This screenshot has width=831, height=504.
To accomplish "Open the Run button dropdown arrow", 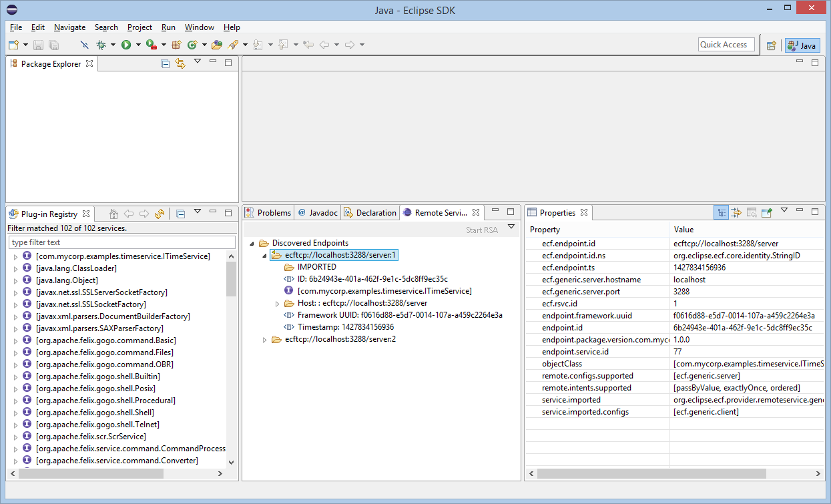I will point(138,45).
